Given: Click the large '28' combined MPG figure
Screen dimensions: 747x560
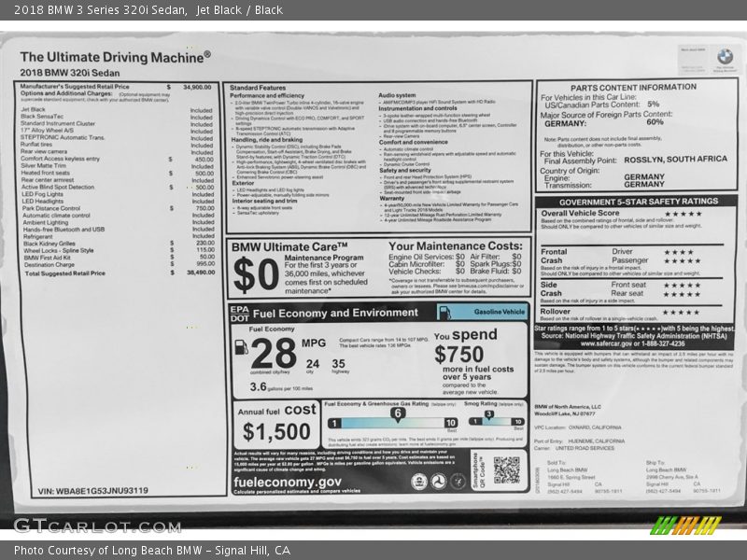Looking at the screenshot, I should click(274, 353).
